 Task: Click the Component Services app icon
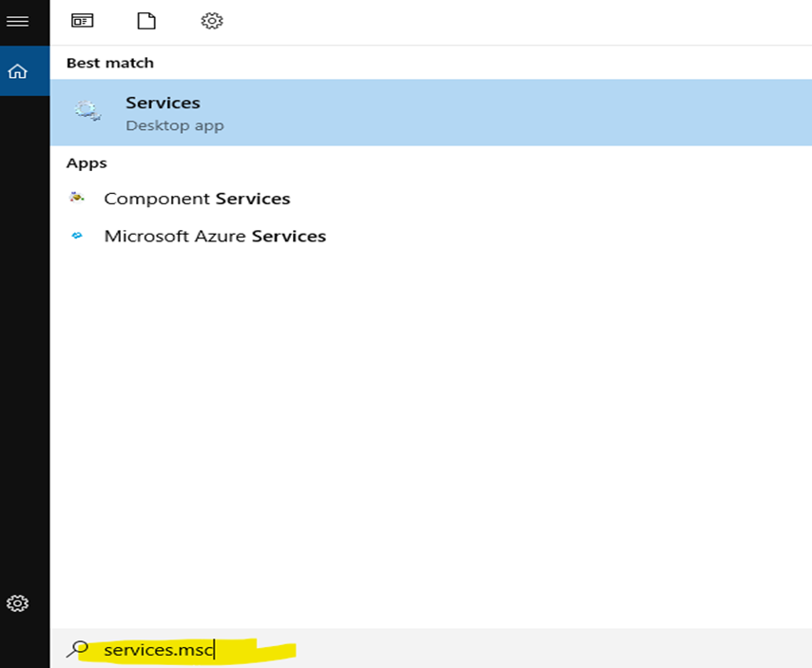[x=78, y=199]
